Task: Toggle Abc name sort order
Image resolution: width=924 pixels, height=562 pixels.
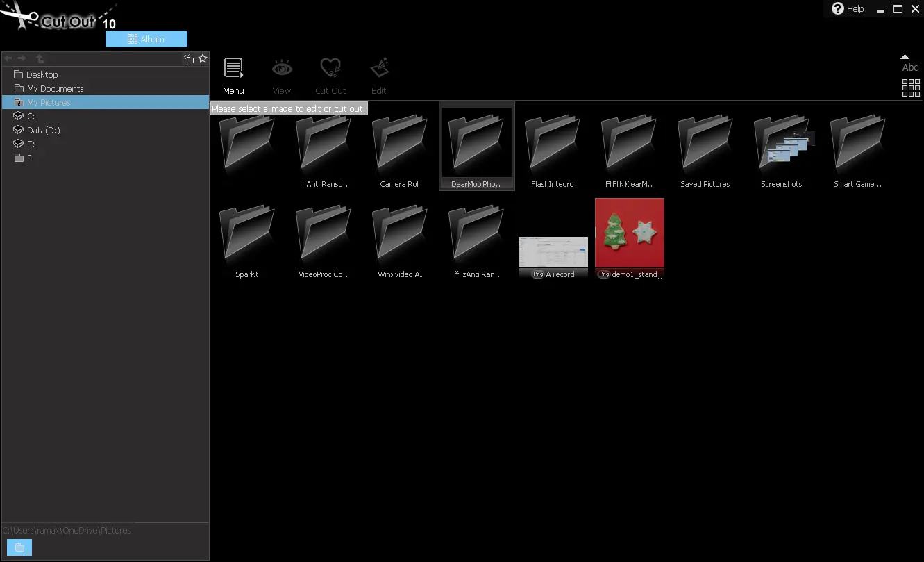Action: [909, 63]
